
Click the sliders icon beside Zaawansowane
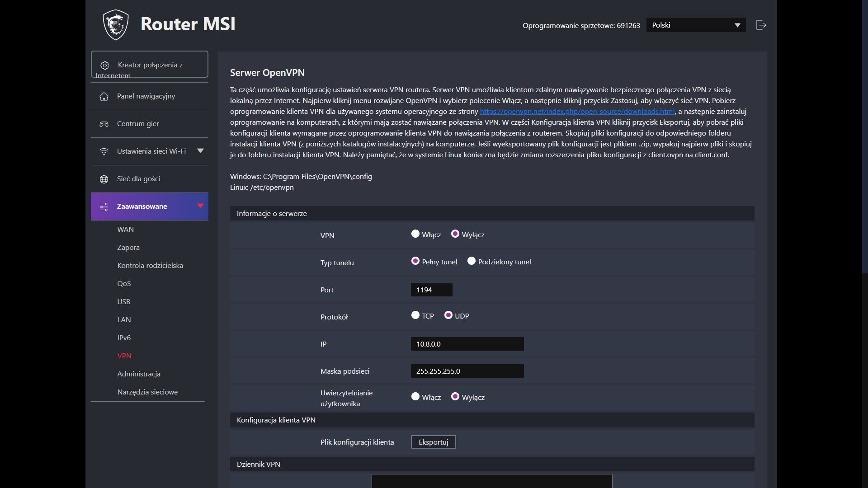pyautogui.click(x=104, y=207)
